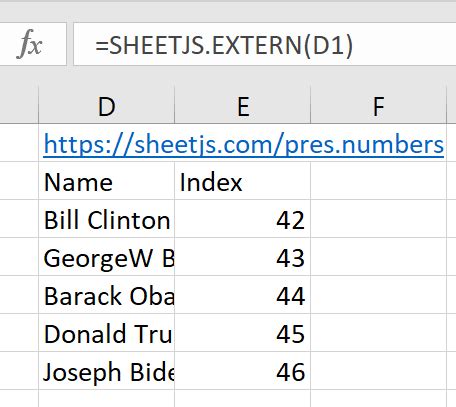Select the cell containing 42
Image resolution: width=456 pixels, height=407 pixels.
(x=243, y=220)
